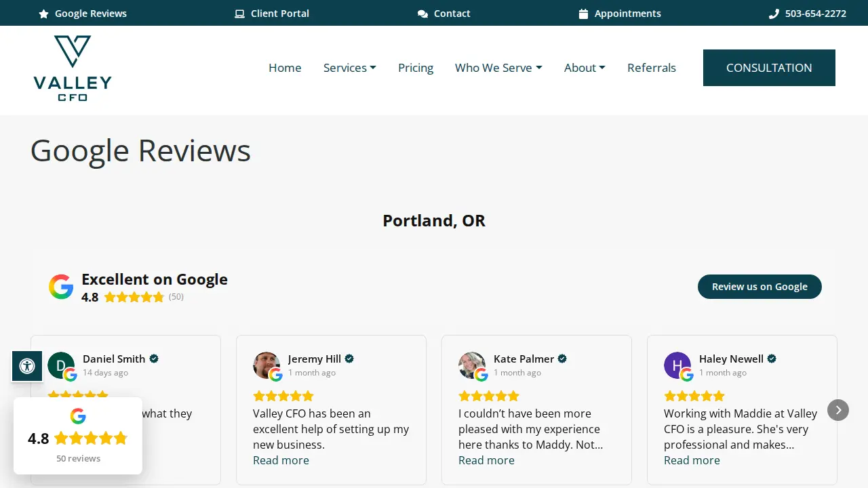Advance reviews with the next arrow

point(838,409)
